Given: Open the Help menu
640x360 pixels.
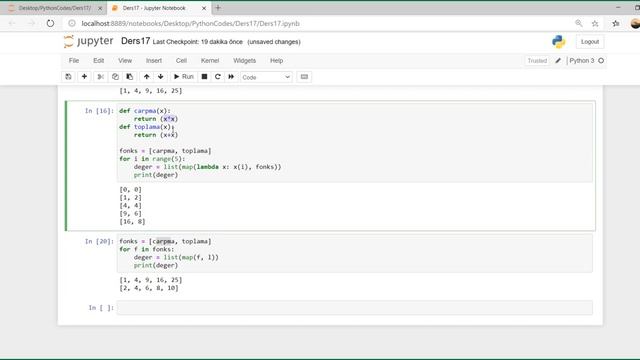Looking at the screenshot, I should [276, 60].
